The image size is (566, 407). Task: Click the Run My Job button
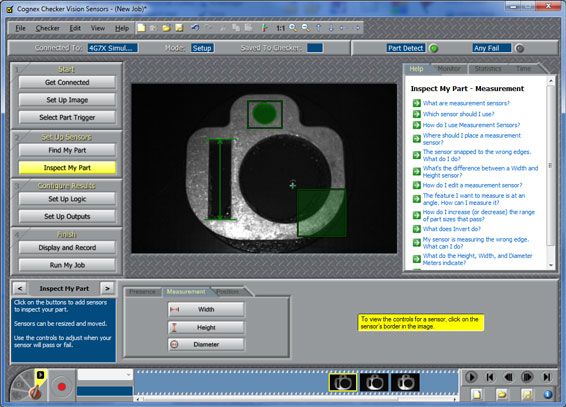[x=67, y=265]
